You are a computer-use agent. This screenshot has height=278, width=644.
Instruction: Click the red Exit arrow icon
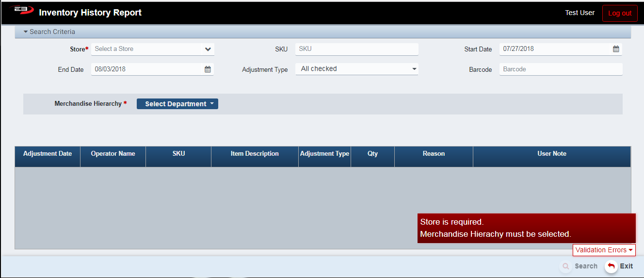coord(611,266)
